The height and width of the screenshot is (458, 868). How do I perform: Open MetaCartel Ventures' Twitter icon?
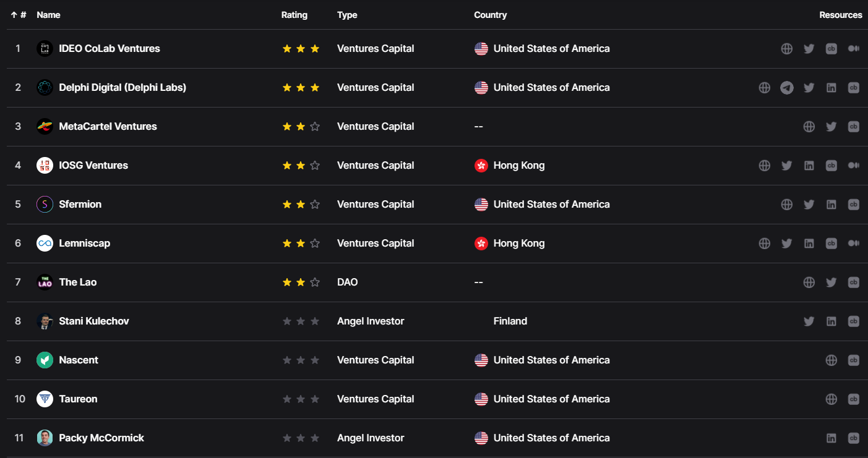coord(831,127)
